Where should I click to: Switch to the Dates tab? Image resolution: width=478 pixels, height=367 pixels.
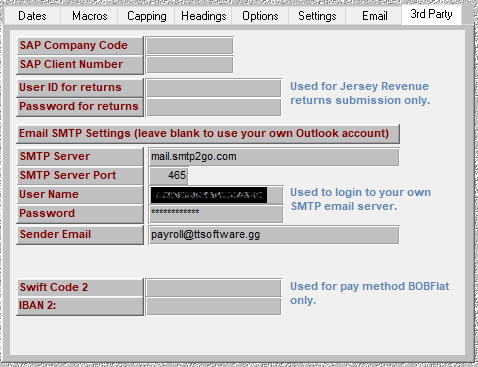coord(32,16)
